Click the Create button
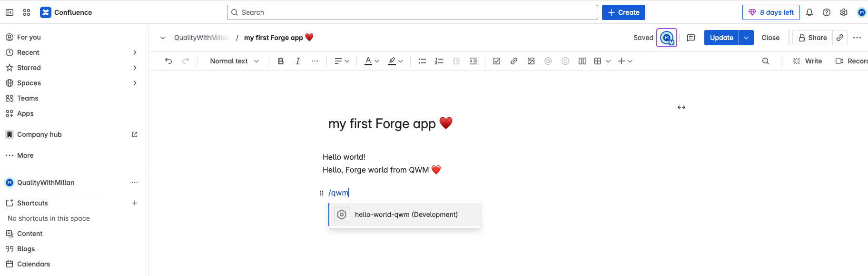 623,12
